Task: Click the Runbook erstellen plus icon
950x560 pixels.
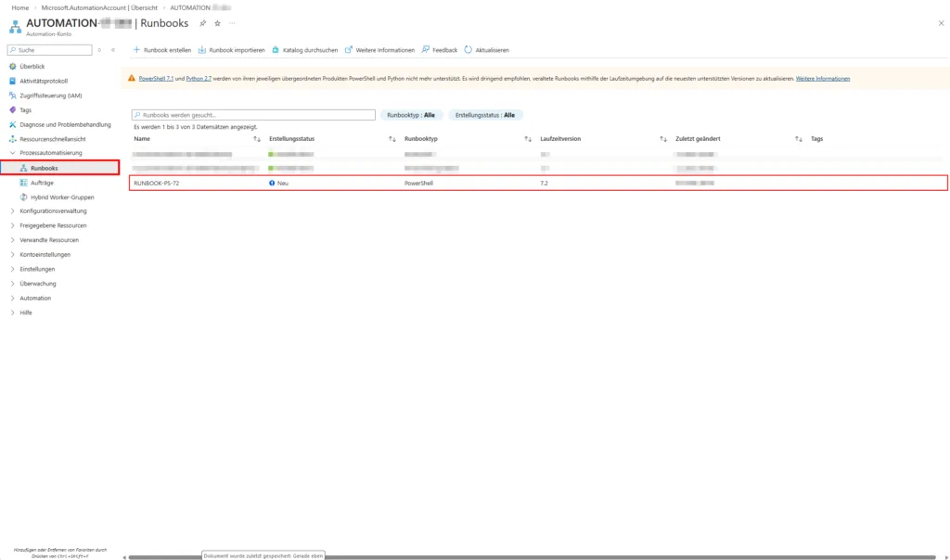Action: (x=137, y=50)
